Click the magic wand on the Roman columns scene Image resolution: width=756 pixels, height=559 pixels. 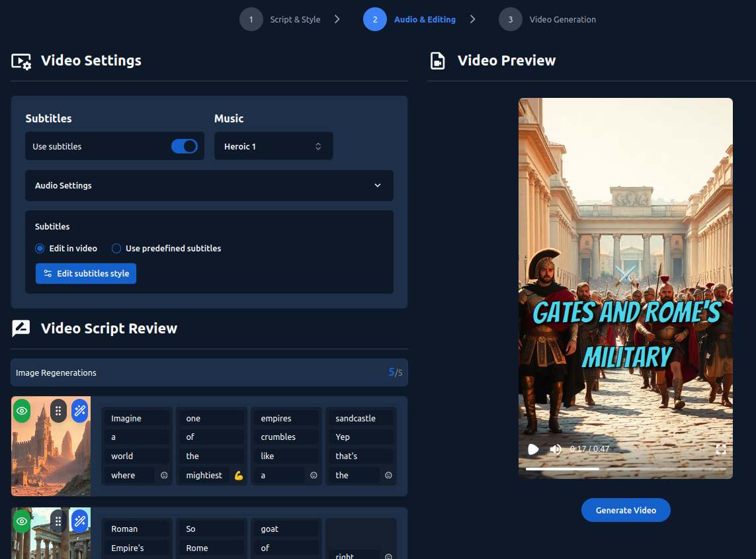79,521
